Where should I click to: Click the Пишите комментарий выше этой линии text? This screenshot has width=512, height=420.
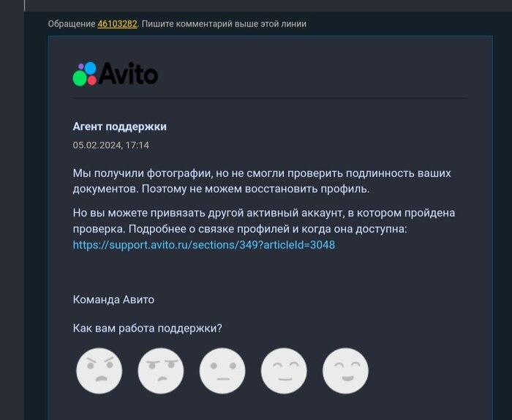coord(224,24)
